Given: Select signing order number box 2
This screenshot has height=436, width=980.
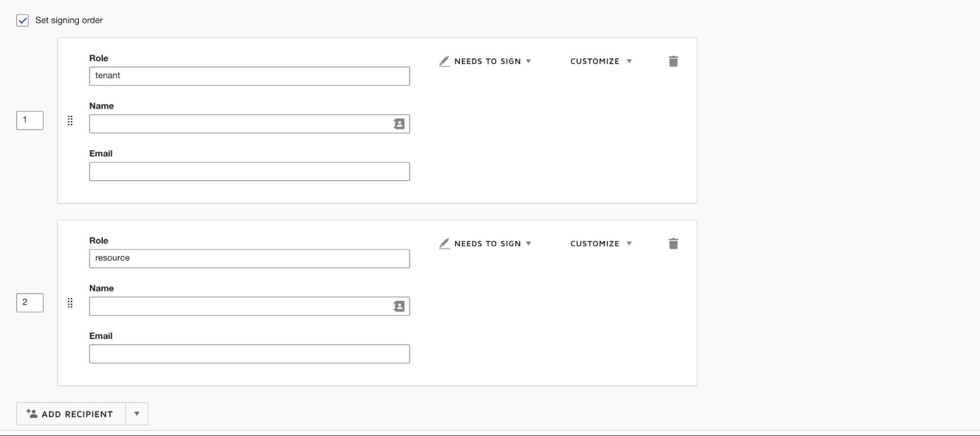Looking at the screenshot, I should 30,303.
